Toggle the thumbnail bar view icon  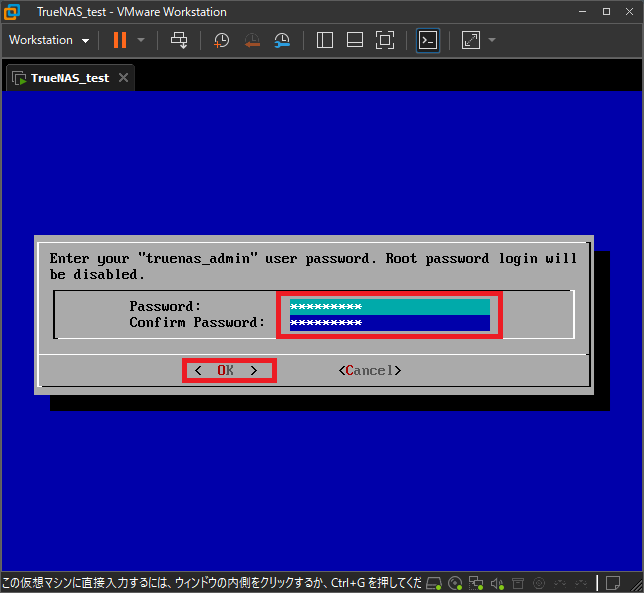(355, 40)
